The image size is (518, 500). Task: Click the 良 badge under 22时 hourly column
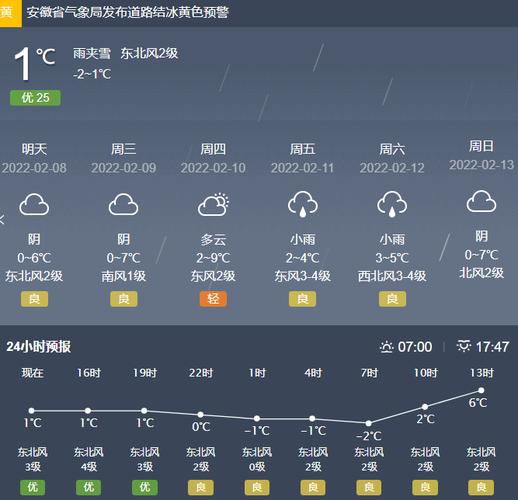click(x=201, y=488)
